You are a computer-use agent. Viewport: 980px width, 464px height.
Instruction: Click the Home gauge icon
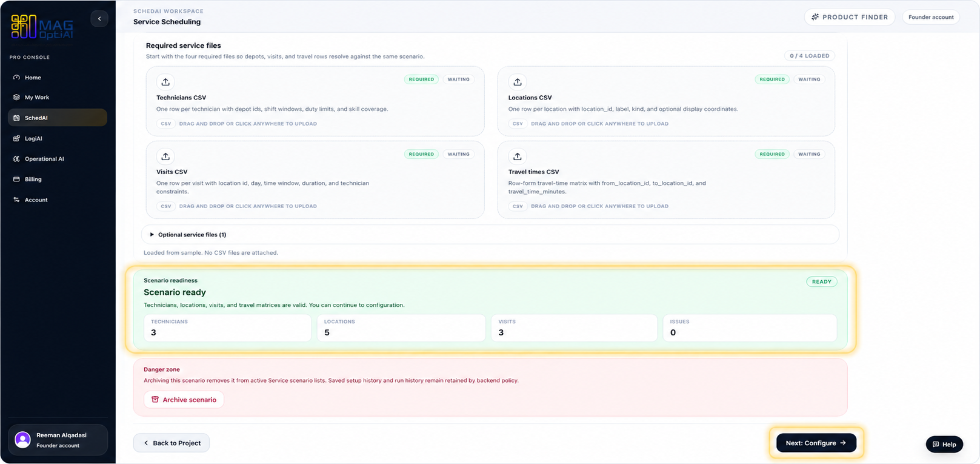16,78
